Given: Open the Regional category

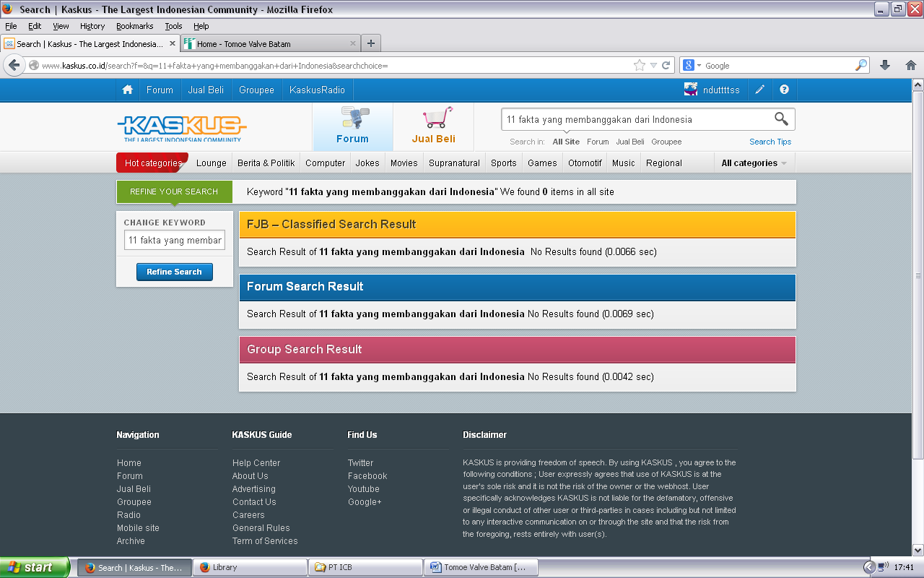Looking at the screenshot, I should [664, 163].
